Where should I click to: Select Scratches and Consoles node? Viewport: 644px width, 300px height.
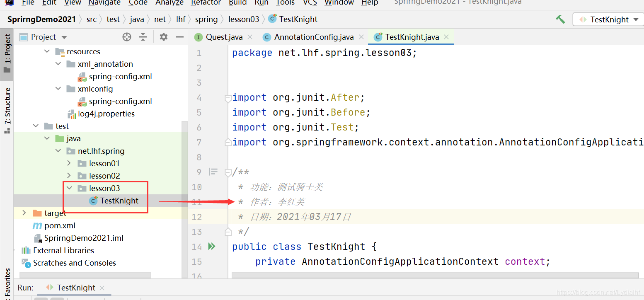pyautogui.click(x=75, y=263)
